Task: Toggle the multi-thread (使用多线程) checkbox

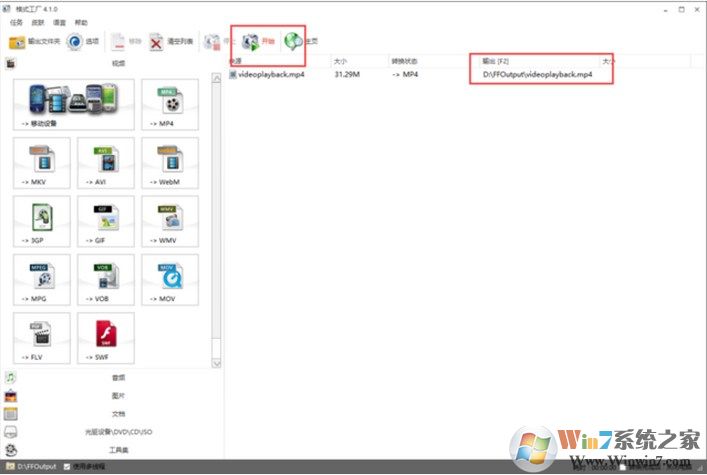Action: coord(67,467)
